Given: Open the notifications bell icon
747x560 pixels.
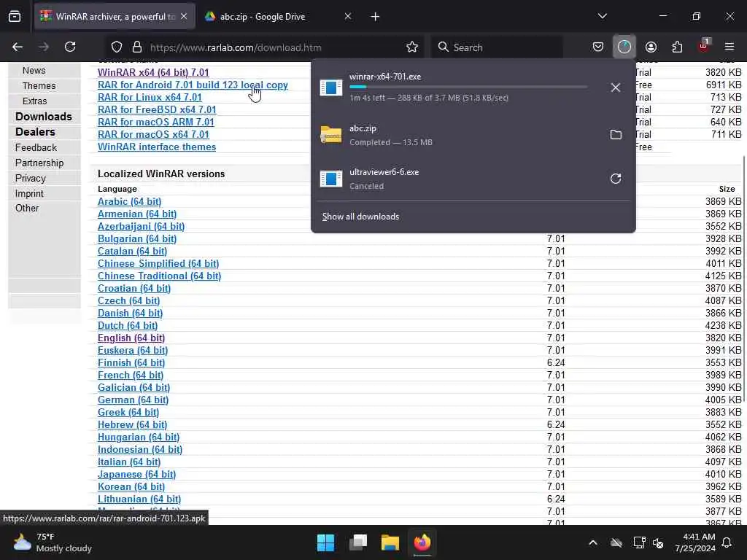Looking at the screenshot, I should pyautogui.click(x=727, y=542).
